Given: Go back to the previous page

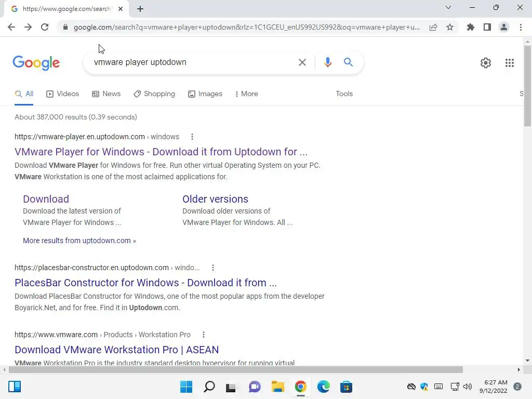Looking at the screenshot, I should coord(11,27).
